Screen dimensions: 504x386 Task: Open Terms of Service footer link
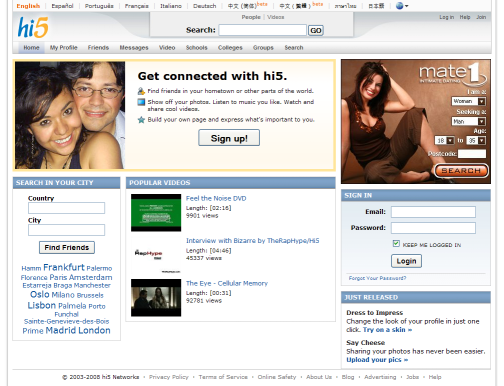(223, 377)
